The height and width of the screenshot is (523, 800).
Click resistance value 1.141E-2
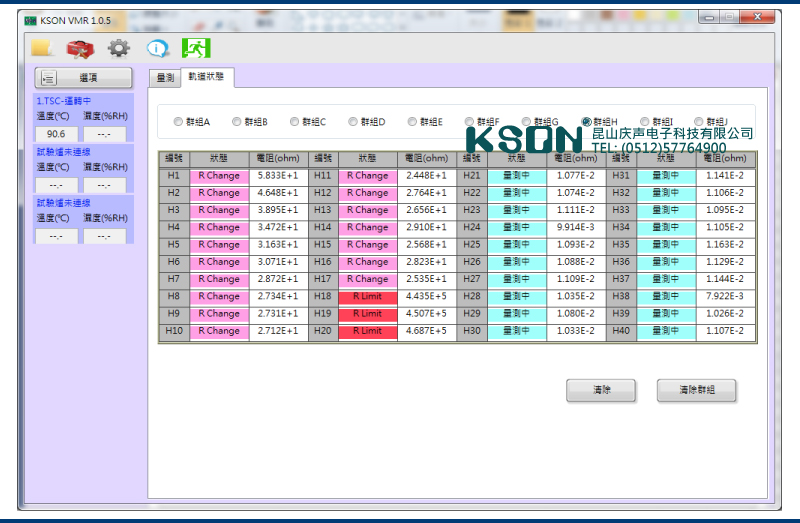726,176
